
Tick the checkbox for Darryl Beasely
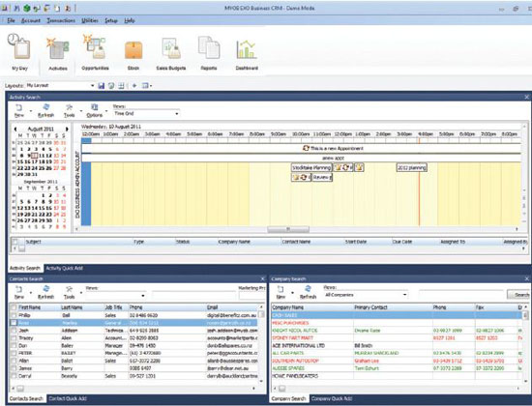[14, 376]
